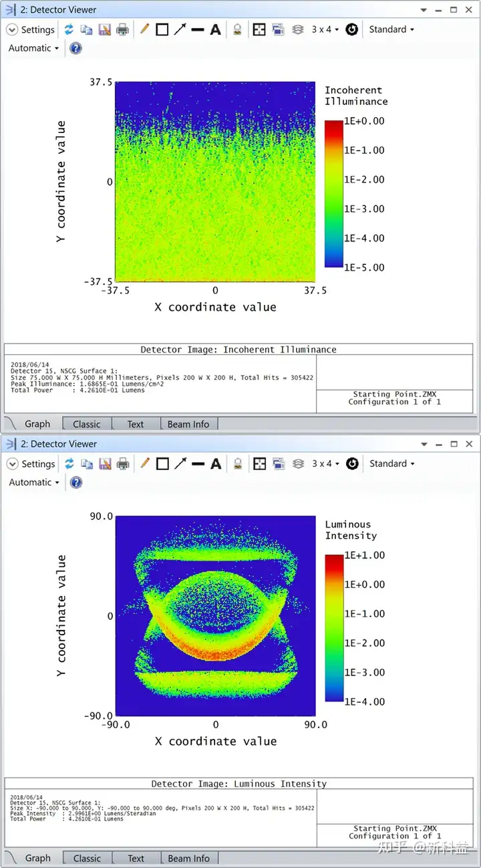Select pencil annotation tool in Luminous Intensity viewer
The width and height of the screenshot is (481, 868).
(x=144, y=463)
